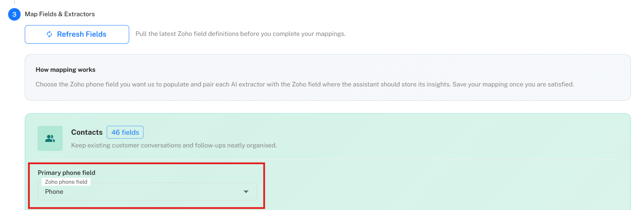Image resolution: width=644 pixels, height=210 pixels.
Task: Click the selected 'Phone' value
Action: pyautogui.click(x=54, y=192)
